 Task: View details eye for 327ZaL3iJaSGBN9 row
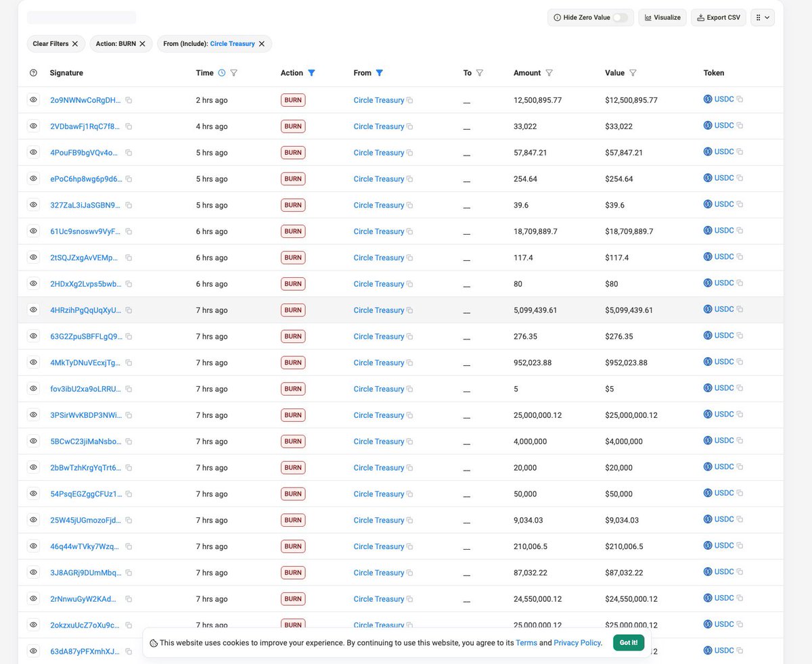click(x=33, y=204)
